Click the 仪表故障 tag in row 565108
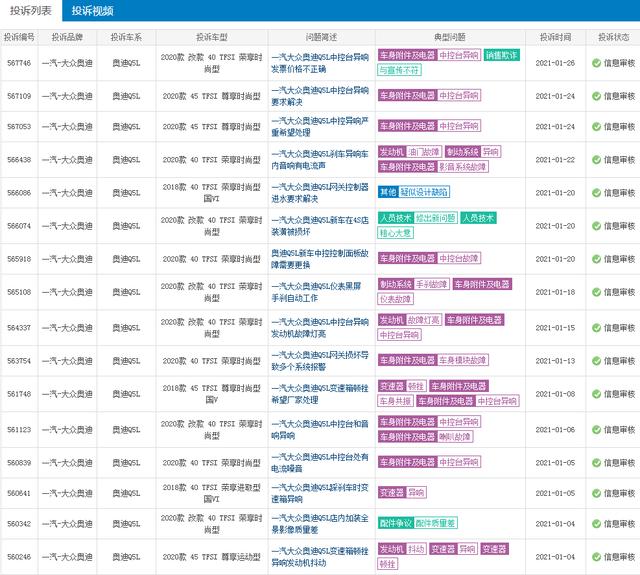The width and height of the screenshot is (640, 575). (x=396, y=299)
